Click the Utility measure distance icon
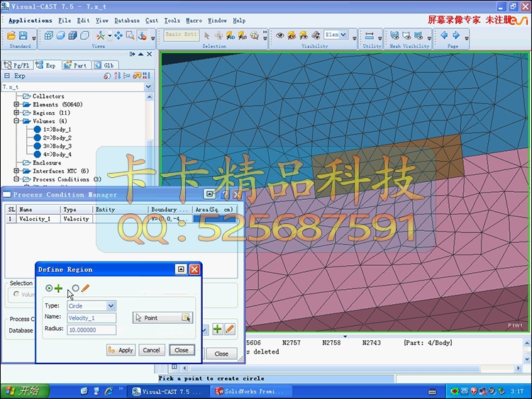Viewport: 532px width, 399px height. coord(369,35)
